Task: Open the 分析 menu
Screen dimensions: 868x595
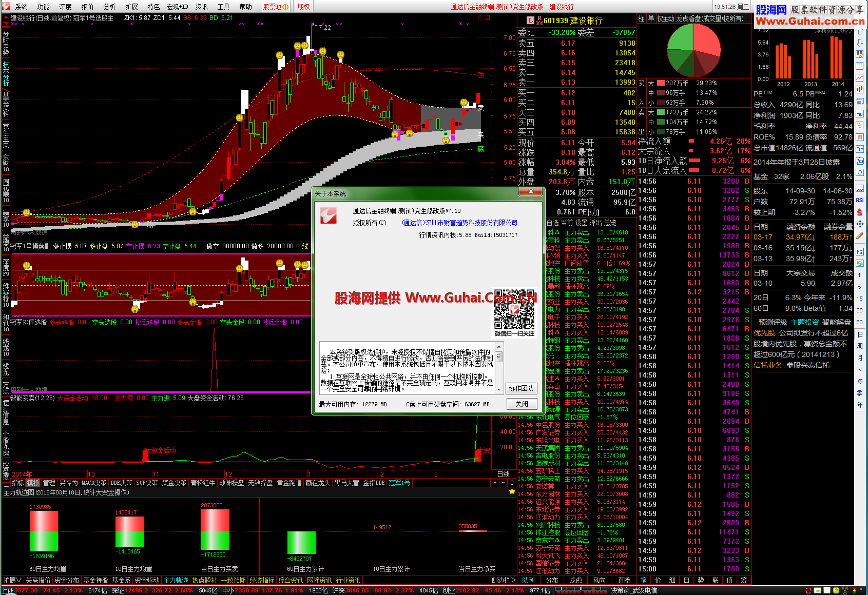Action: [x=110, y=7]
